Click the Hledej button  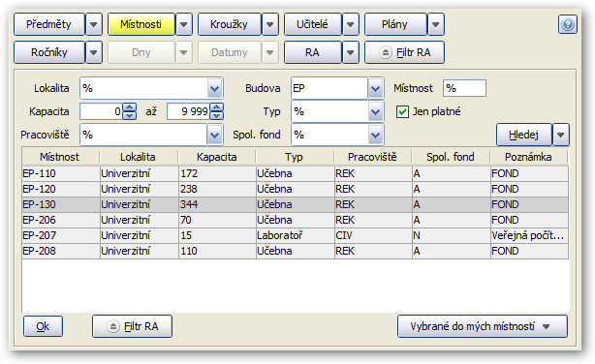pos(524,135)
